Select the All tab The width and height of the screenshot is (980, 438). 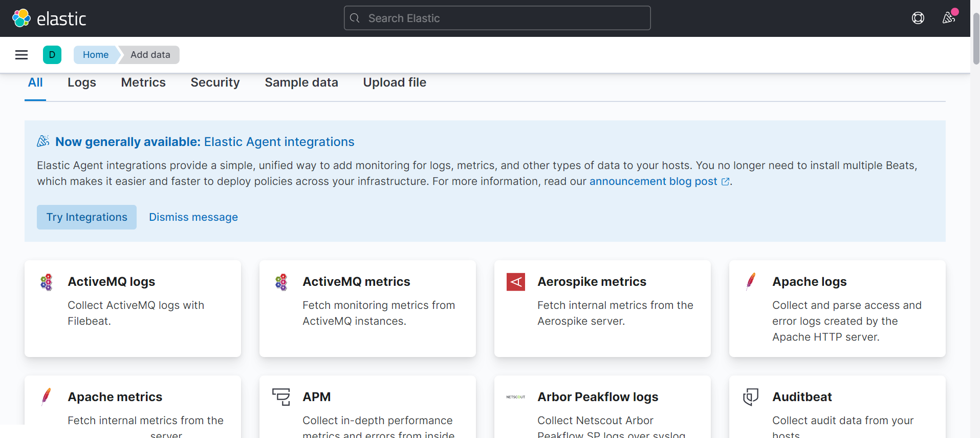coord(35,82)
